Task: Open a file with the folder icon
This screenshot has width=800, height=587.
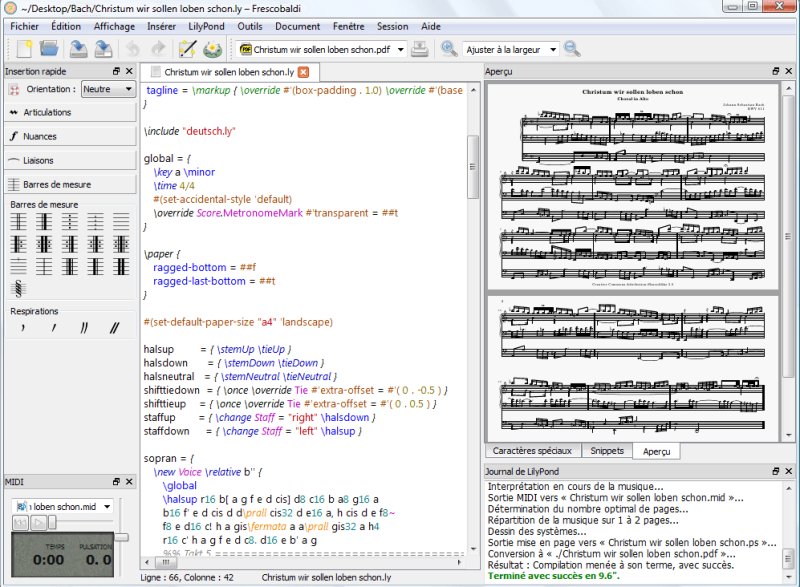Action: tap(49, 49)
